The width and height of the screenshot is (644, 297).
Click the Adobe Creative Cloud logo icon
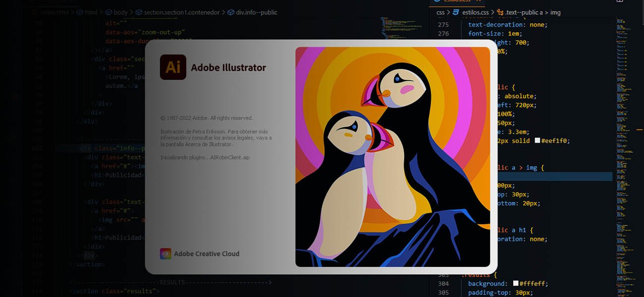(x=165, y=253)
